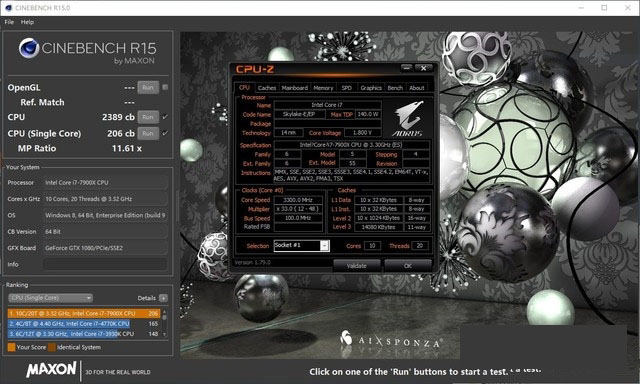Click the OS field in Your System
The height and width of the screenshot is (384, 640).
point(105,215)
